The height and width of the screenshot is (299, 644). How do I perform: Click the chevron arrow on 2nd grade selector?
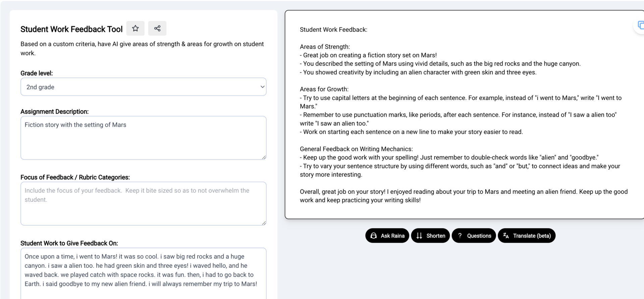(x=262, y=87)
